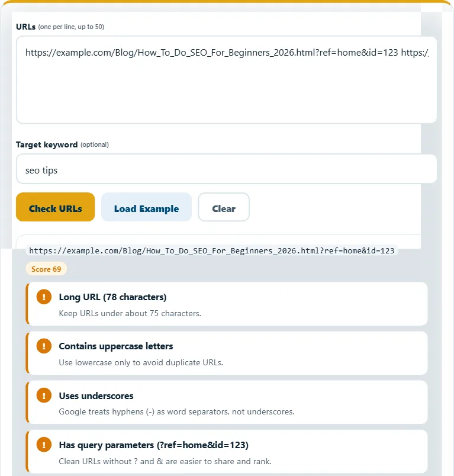Viewport: 454px width, 476px height.
Task: Click the Target keyword input field
Action: point(226,169)
